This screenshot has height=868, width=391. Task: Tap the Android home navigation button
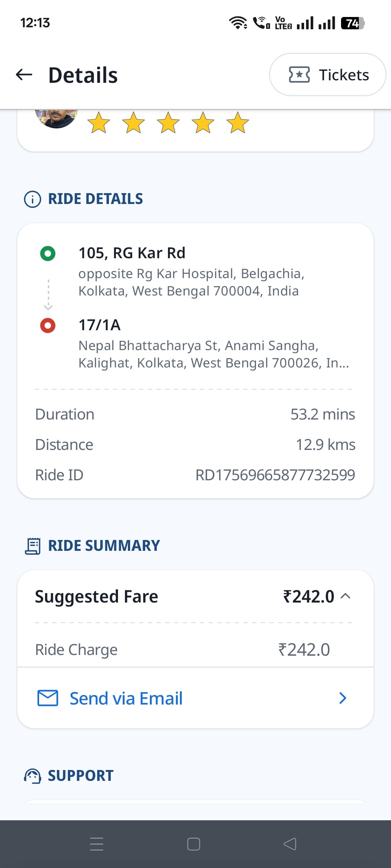(x=194, y=844)
